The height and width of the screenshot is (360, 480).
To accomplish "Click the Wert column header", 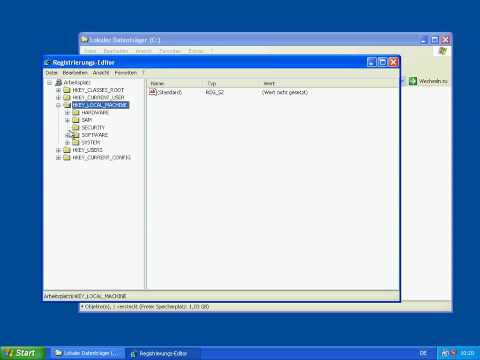I will (329, 83).
